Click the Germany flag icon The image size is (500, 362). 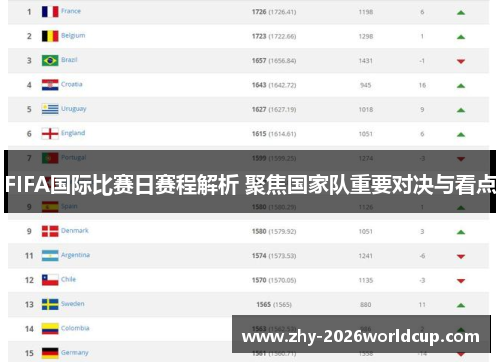(x=50, y=353)
